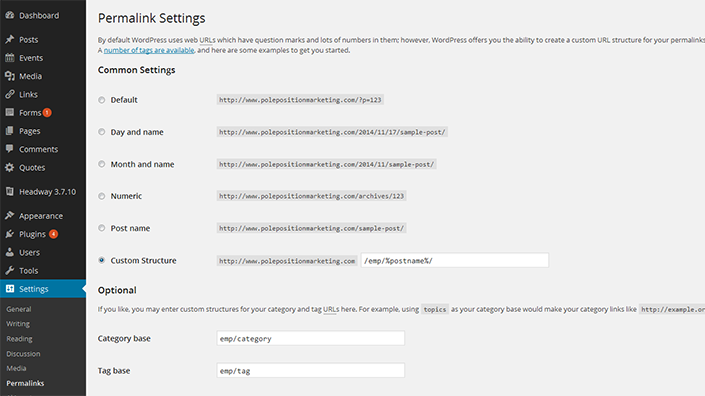Click the Links chain icon
This screenshot has width=705, height=396.
(x=10, y=94)
